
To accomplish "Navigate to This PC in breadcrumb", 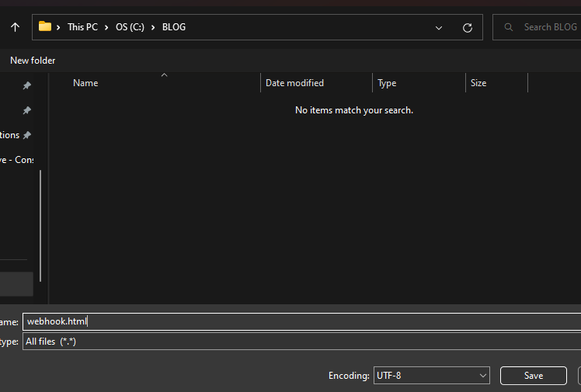I will (82, 27).
